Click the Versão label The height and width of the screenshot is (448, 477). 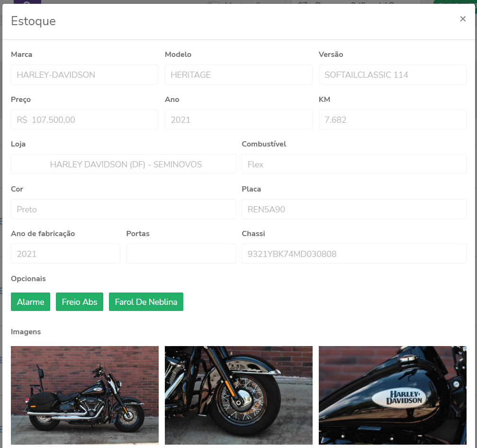[x=331, y=54]
